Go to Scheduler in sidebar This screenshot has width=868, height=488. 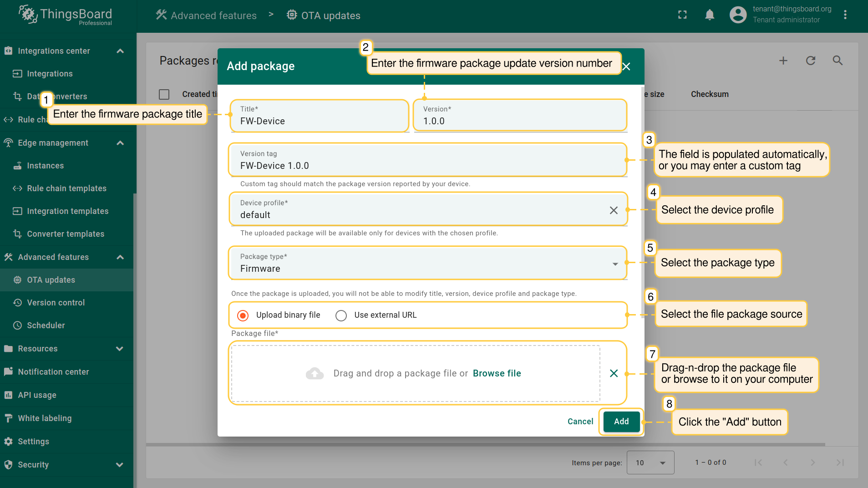click(46, 325)
